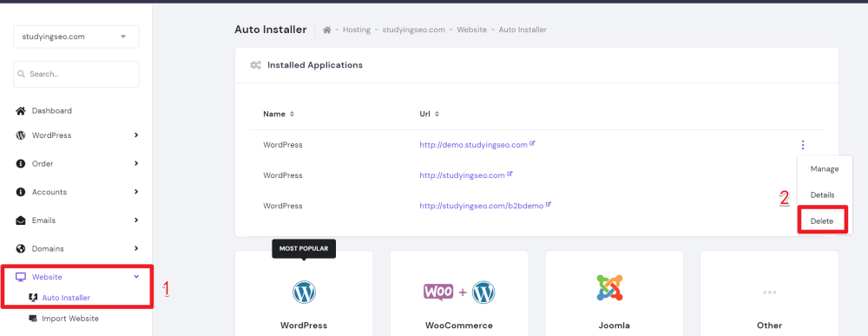This screenshot has height=336, width=868.
Task: Open the http://studyingseo.com link
Action: [x=463, y=175]
